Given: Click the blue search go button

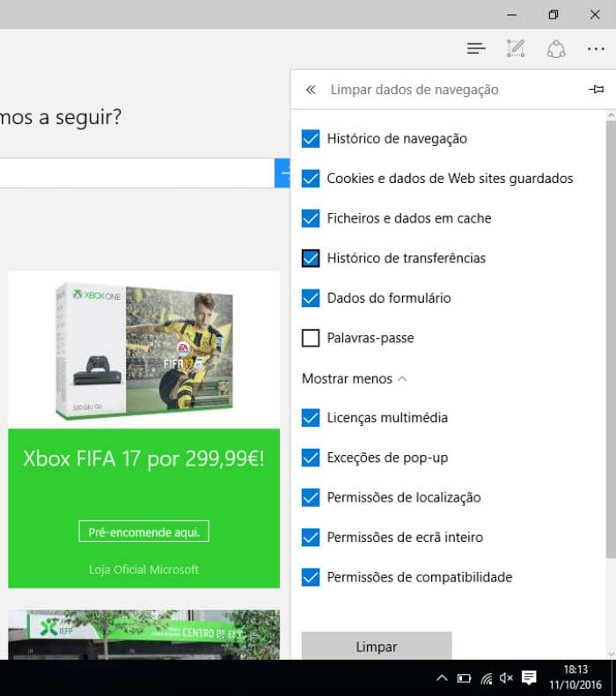Looking at the screenshot, I should click(282, 172).
